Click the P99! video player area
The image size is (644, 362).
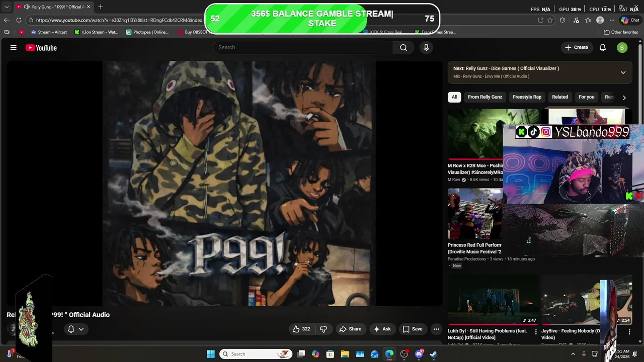point(224,184)
